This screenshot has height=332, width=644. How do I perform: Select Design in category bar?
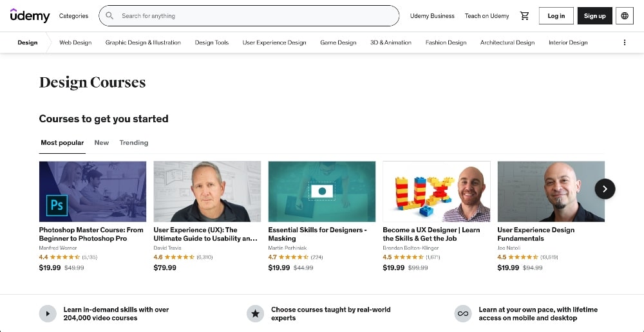pyautogui.click(x=28, y=42)
